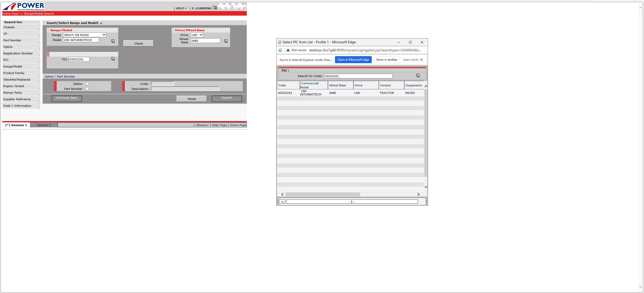Open the Help Page footer link

tap(219, 125)
